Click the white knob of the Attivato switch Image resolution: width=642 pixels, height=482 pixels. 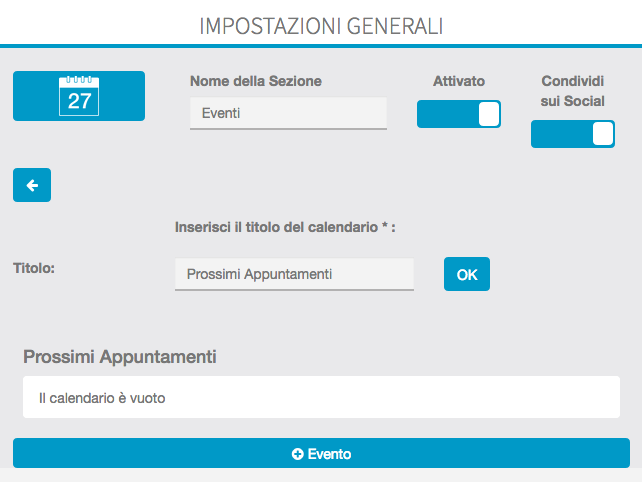click(489, 114)
